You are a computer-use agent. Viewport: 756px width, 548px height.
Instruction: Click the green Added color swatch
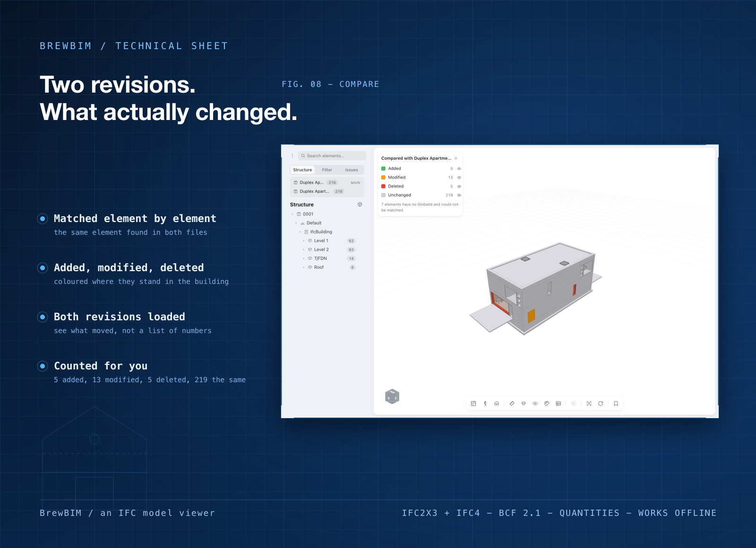384,169
